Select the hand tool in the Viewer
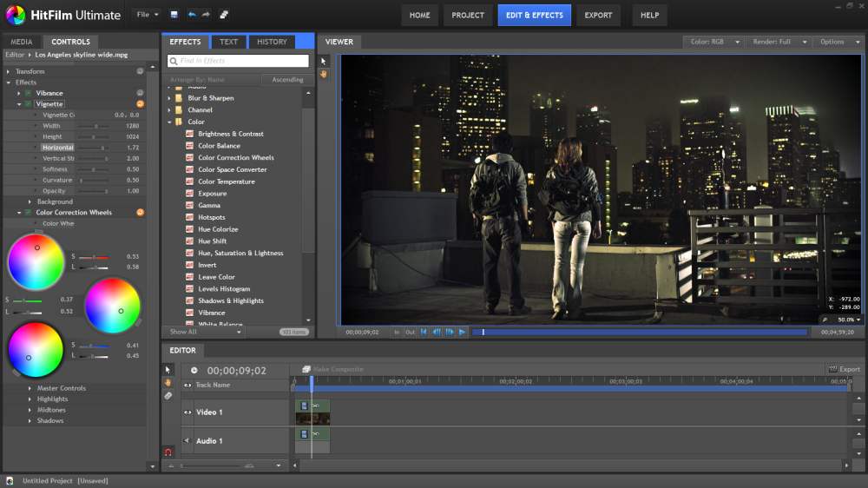The image size is (868, 488). click(324, 75)
